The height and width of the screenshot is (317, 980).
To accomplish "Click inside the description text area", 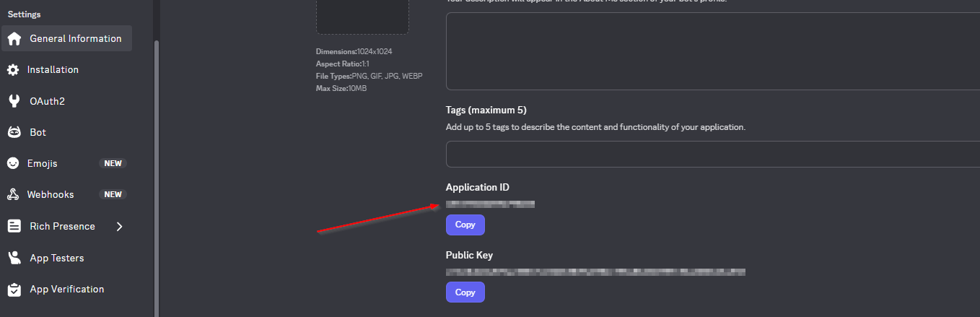I will 712,51.
